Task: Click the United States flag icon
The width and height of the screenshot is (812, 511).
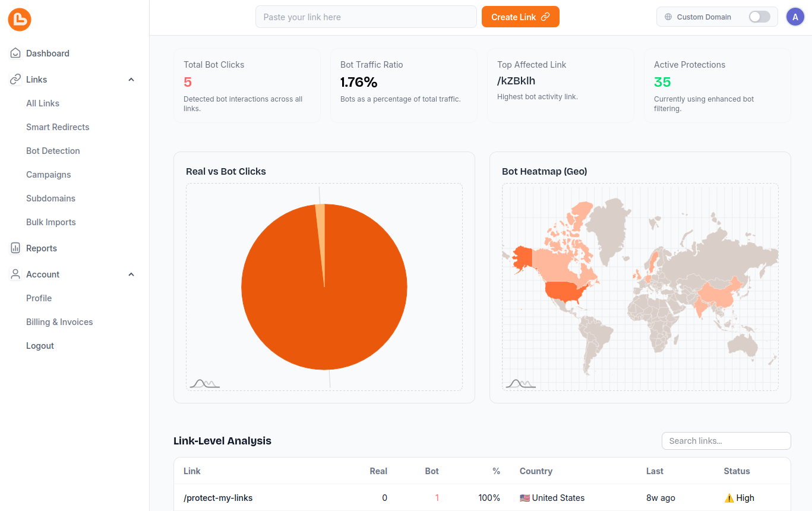Action: pos(525,498)
